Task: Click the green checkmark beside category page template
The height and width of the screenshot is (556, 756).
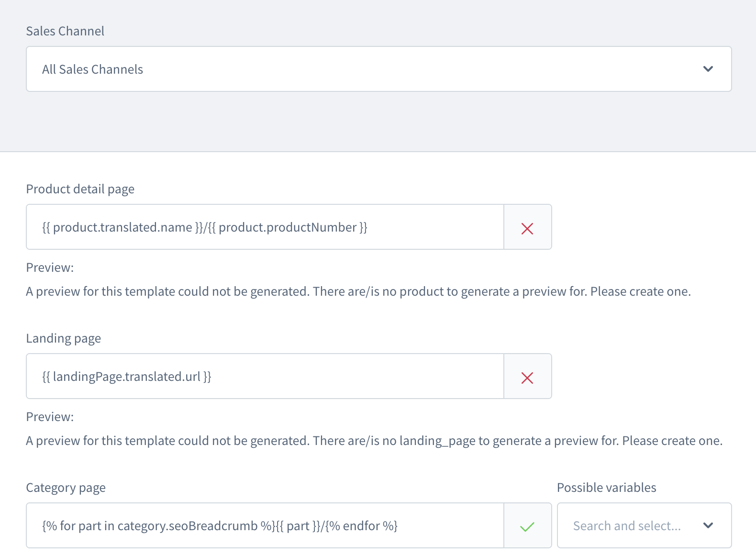Action: coord(527,526)
